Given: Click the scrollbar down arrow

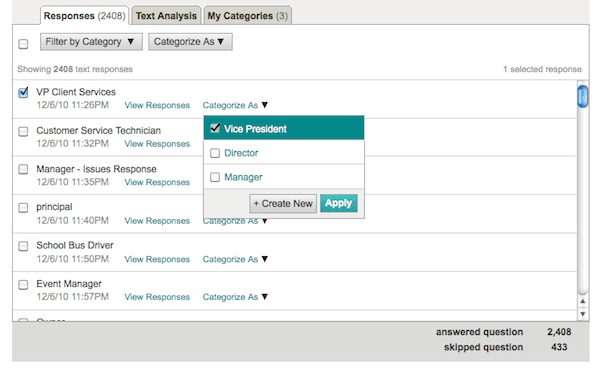Looking at the screenshot, I should (x=582, y=314).
